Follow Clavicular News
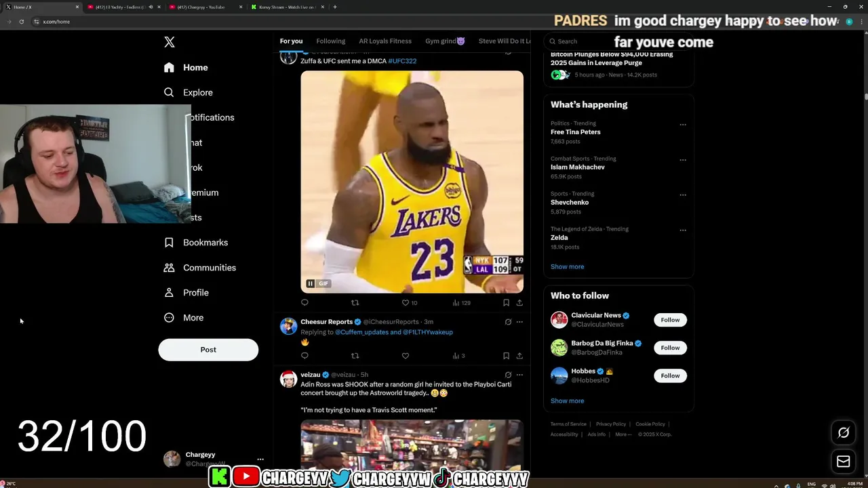 [x=670, y=320]
